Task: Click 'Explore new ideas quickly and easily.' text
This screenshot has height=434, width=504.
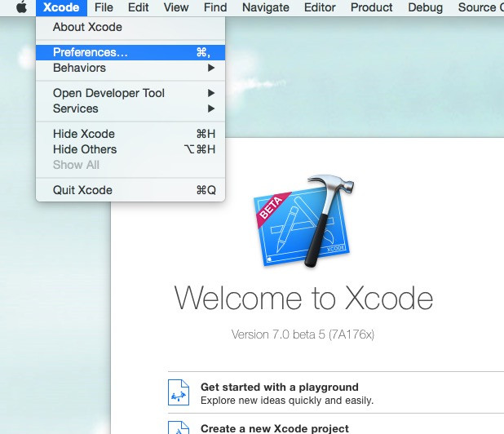Action: 287,401
